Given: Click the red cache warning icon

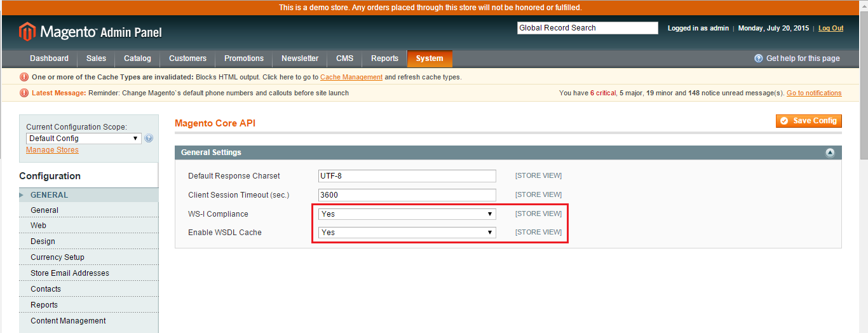Looking at the screenshot, I should tap(24, 77).
